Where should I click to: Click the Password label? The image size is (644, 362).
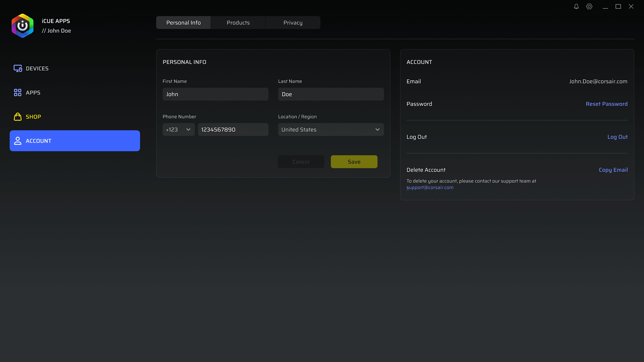[419, 104]
